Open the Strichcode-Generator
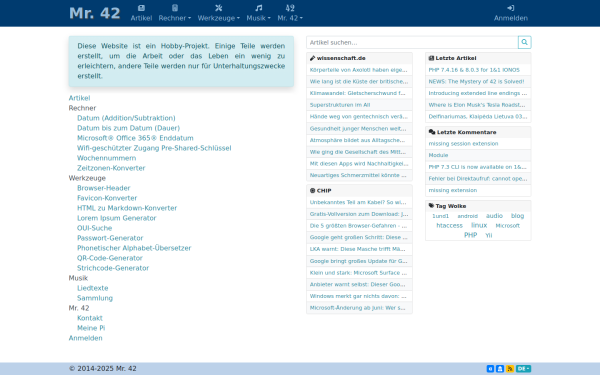Screen dimensions: 600x375 (x=113, y=268)
